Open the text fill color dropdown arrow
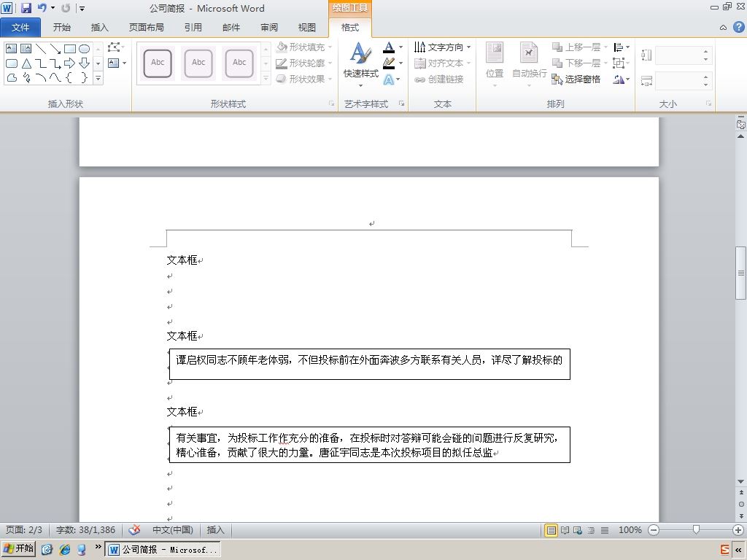Screen dimensions: 747x560 [x=401, y=47]
